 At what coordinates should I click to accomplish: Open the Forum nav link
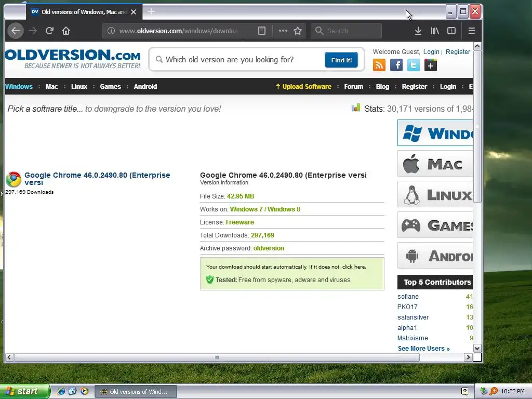pos(353,87)
